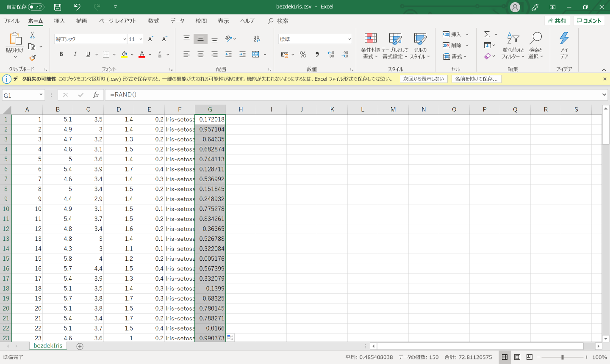Copy selection with copy icon

[x=32, y=47]
